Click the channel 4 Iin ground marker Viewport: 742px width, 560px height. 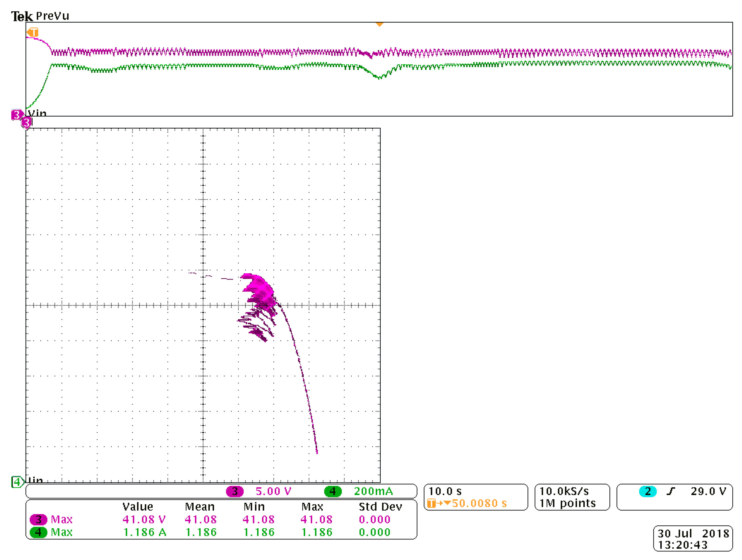(x=18, y=482)
